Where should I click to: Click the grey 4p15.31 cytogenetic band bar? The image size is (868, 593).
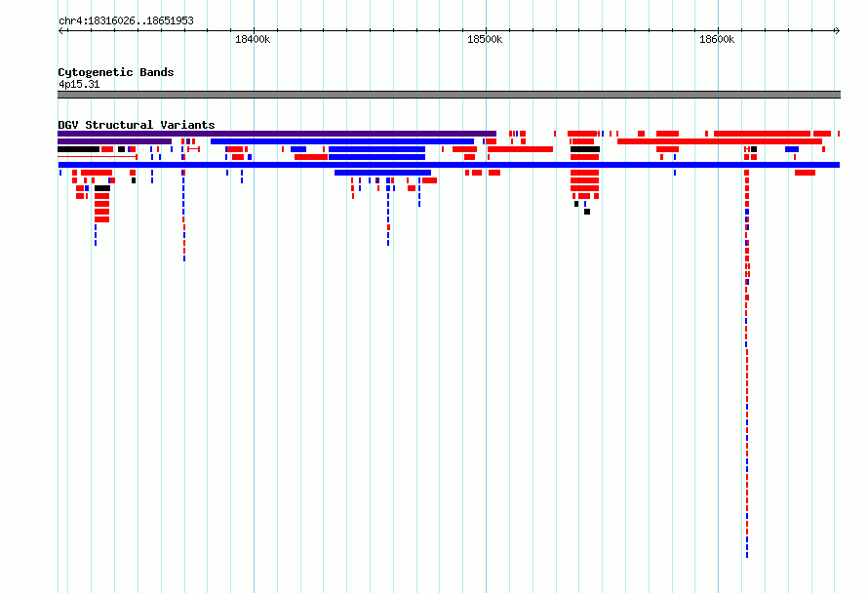449,95
